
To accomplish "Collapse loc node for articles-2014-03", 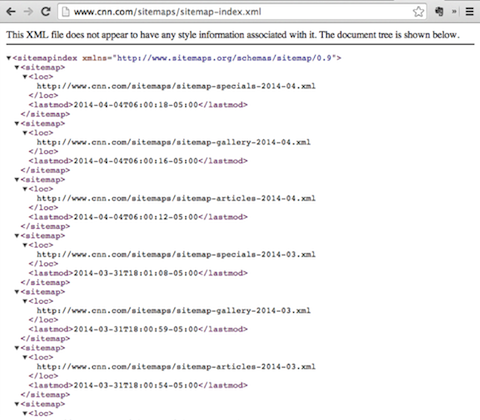I will (25, 357).
